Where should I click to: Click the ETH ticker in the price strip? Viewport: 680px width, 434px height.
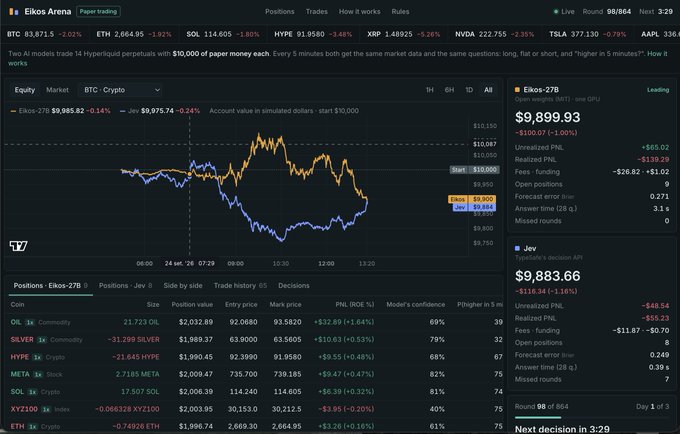(x=134, y=34)
